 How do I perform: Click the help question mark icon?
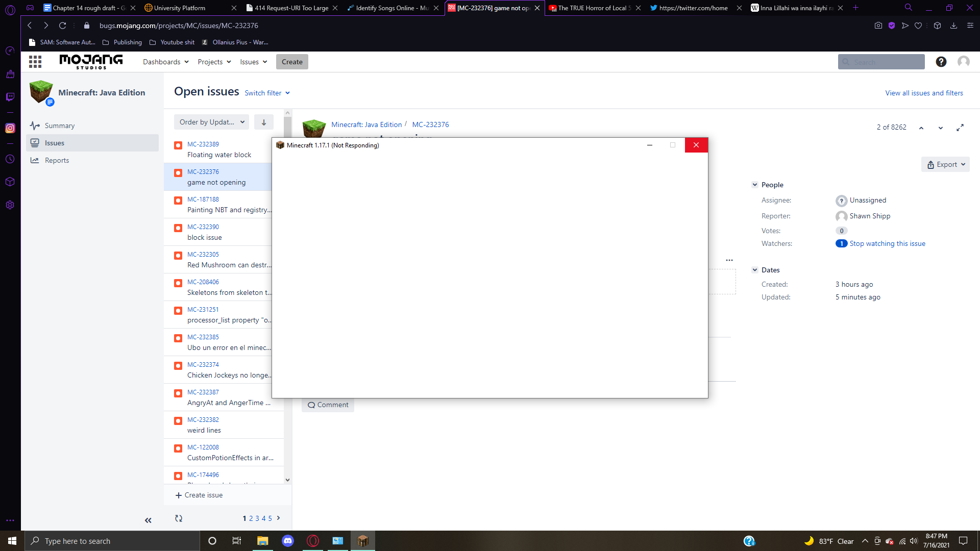941,62
